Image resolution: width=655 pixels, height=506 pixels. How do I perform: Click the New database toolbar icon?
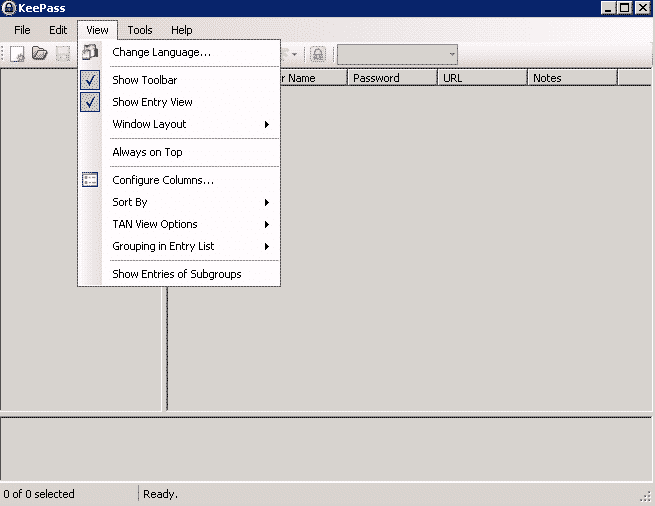click(x=17, y=54)
